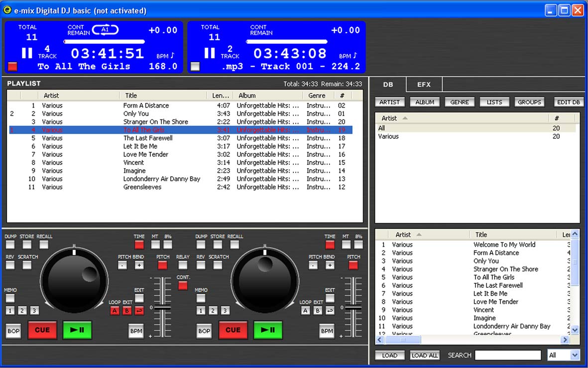Click the right deck pitch slider
This screenshot has width=588, height=368.
(x=353, y=308)
